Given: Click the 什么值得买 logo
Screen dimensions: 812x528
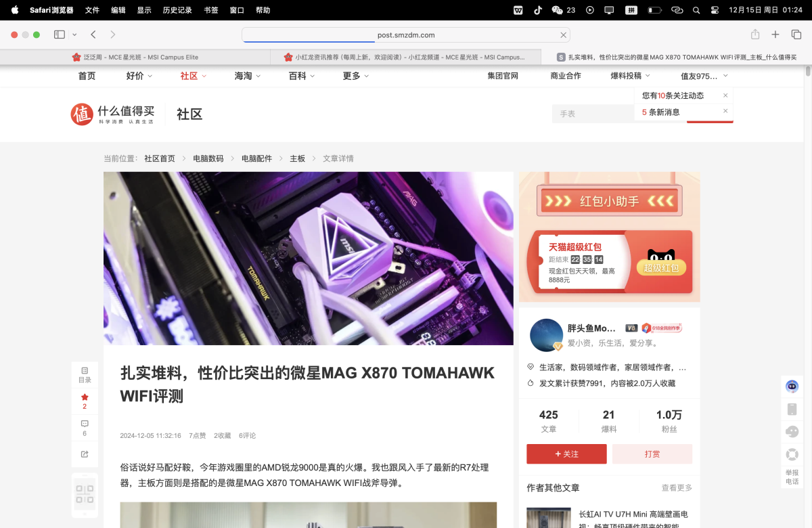Looking at the screenshot, I should (114, 114).
